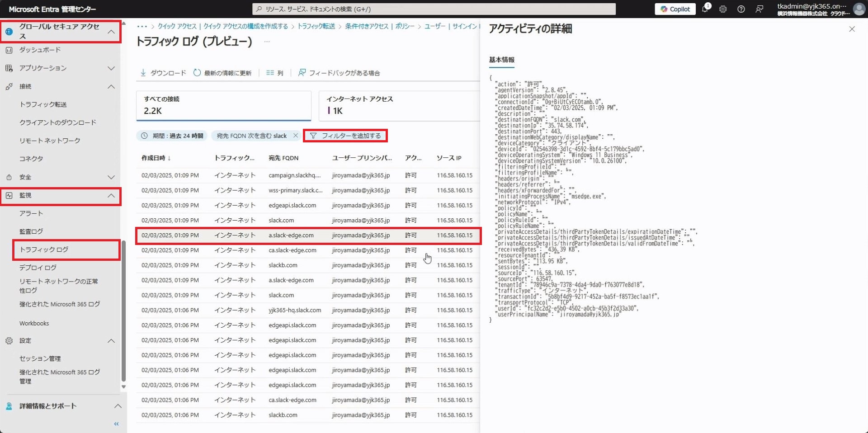
Task: Open 監査ログ in sidebar
Action: [31, 231]
